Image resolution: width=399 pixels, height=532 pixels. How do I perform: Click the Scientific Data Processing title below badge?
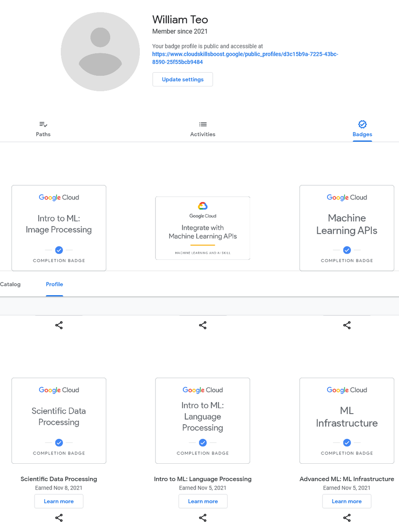[59, 479]
